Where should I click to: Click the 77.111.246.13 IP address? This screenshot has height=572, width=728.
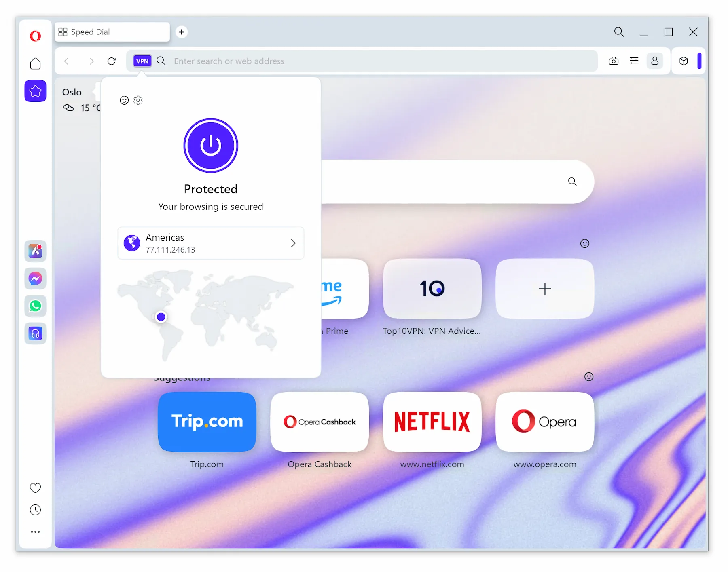(x=170, y=250)
